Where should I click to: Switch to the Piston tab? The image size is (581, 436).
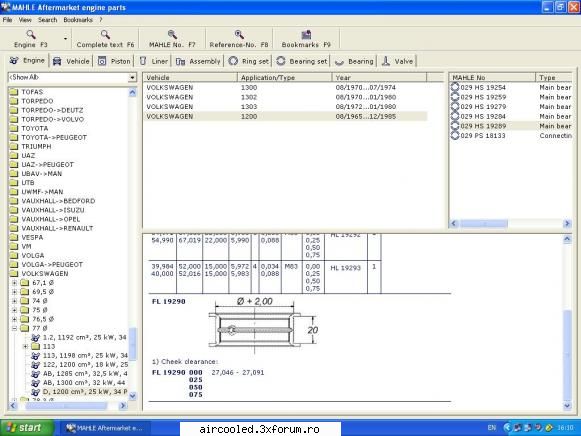[x=114, y=61]
